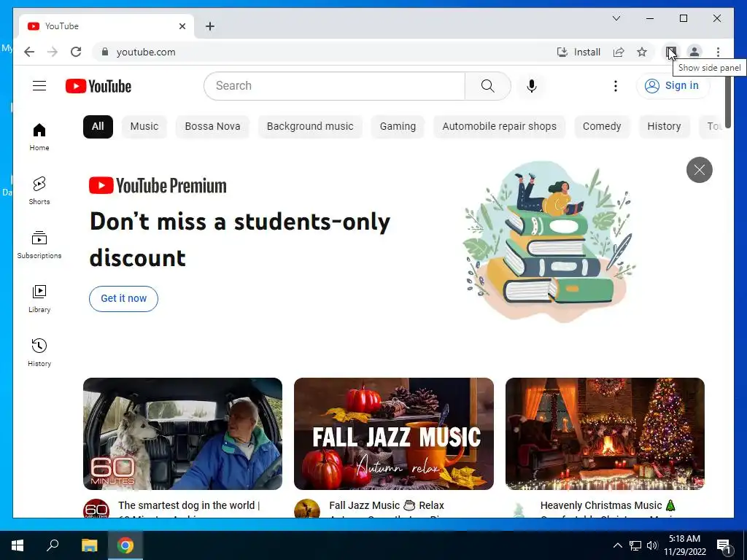
Task: Show hidden system tray icons
Action: (x=617, y=545)
